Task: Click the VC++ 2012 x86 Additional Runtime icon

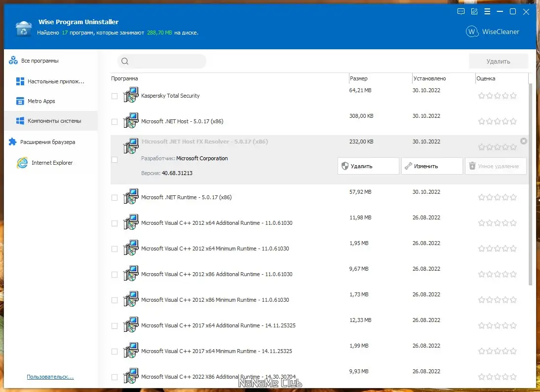Action: click(131, 273)
